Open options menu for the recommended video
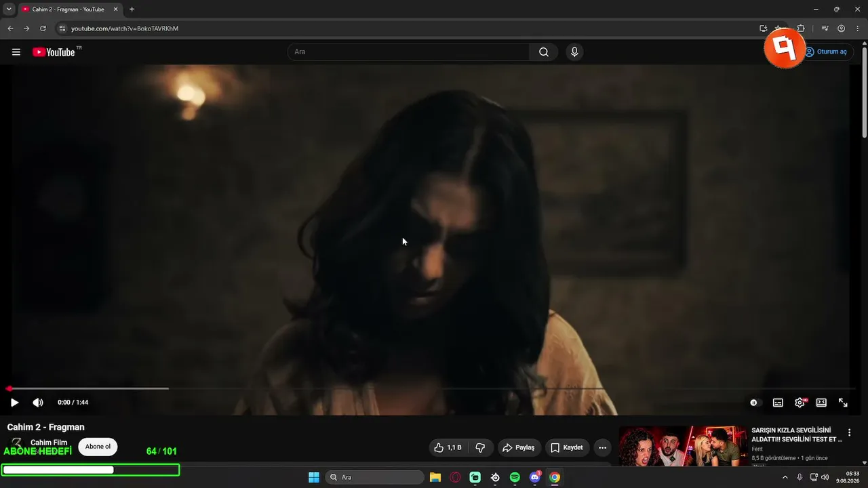868x488 pixels. tap(849, 432)
